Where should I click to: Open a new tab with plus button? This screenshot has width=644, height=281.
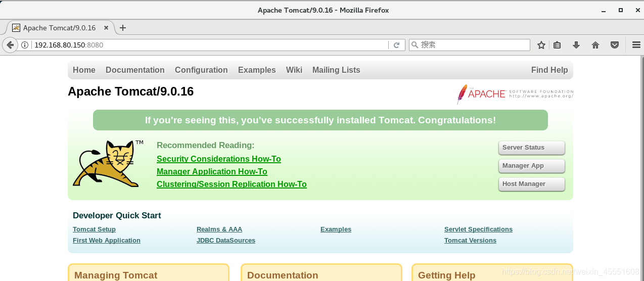(122, 28)
